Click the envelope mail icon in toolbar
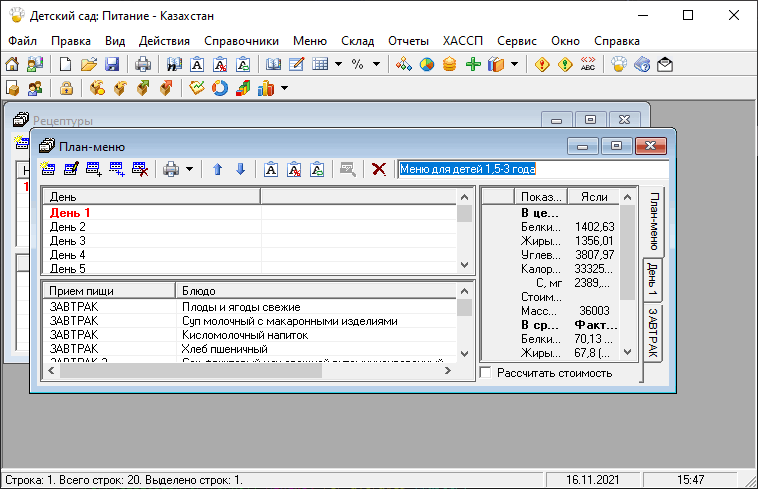 click(x=664, y=65)
